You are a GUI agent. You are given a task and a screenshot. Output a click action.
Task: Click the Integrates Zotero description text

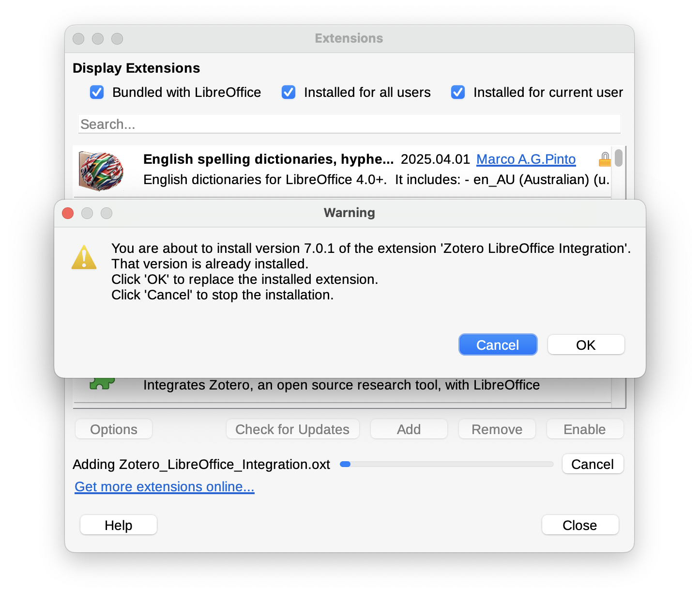(x=341, y=385)
